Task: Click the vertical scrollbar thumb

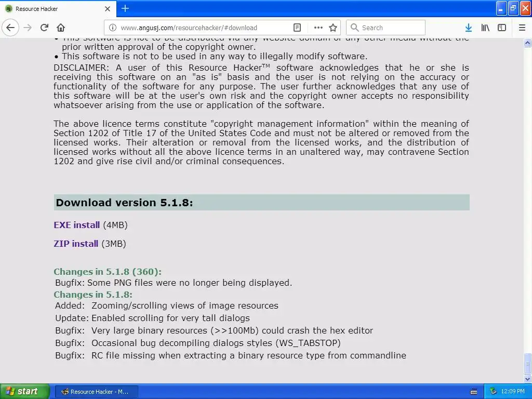Action: pyautogui.click(x=527, y=364)
